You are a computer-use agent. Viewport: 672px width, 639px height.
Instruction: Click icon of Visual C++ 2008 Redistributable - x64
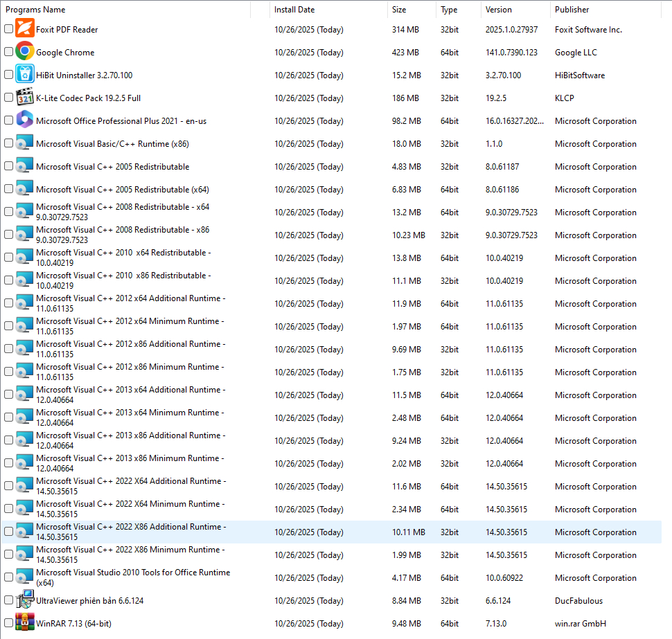point(24,211)
